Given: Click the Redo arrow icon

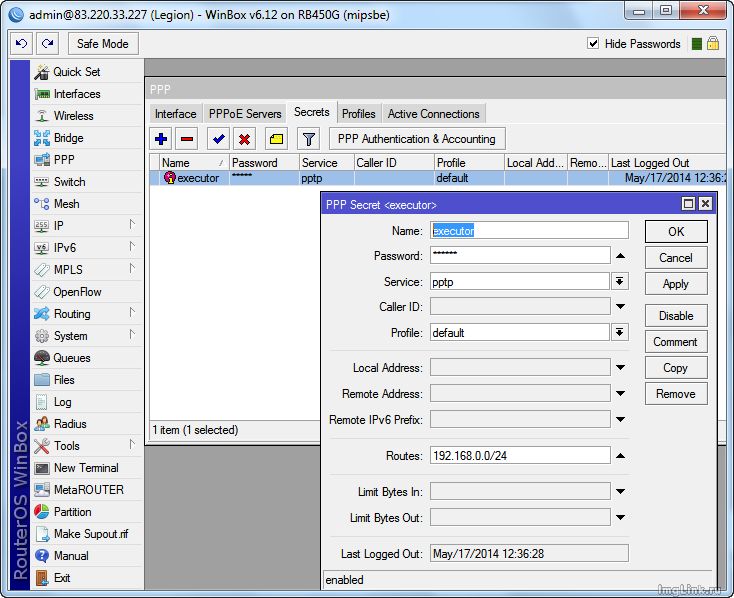Looking at the screenshot, I should click(47, 44).
